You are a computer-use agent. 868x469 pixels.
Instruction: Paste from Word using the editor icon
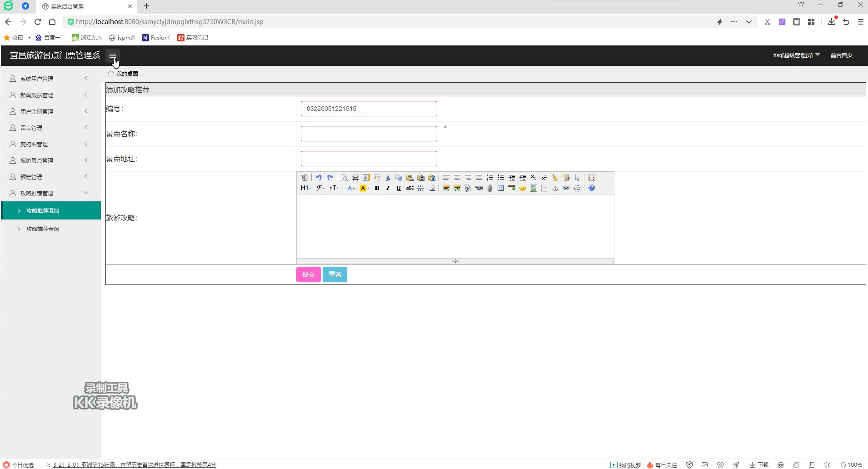(432, 178)
